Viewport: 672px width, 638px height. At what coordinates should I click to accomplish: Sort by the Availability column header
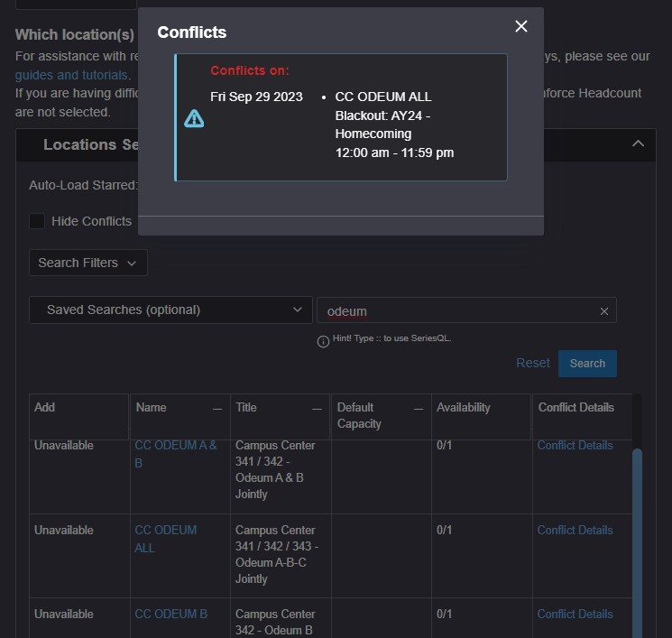(464, 408)
